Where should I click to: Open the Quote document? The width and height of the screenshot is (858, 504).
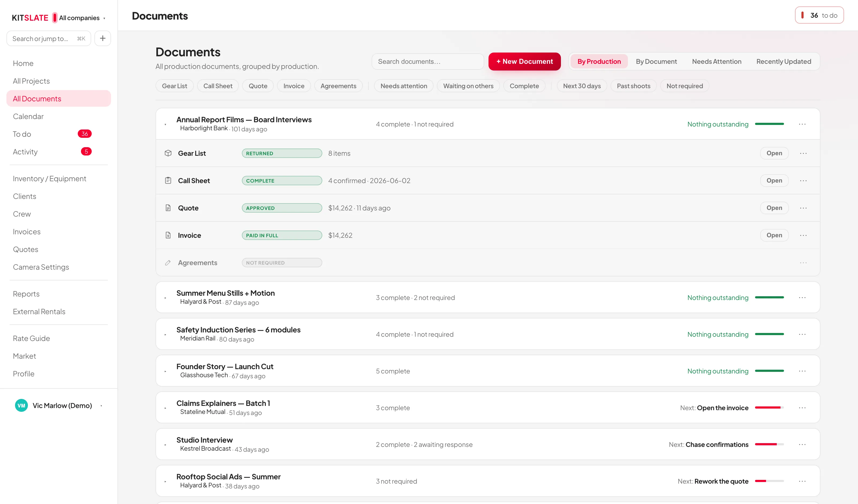[x=774, y=208]
